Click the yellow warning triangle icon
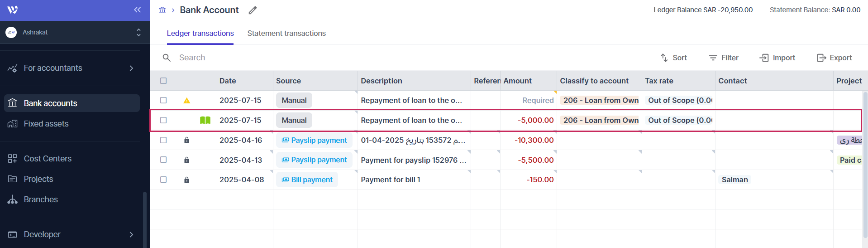This screenshot has height=248, width=868. click(186, 101)
